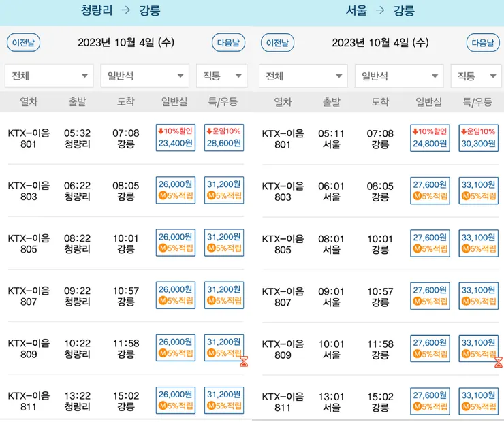Click 이전날 button in 청량리 panel
This screenshot has width=504, height=422.
24,42
